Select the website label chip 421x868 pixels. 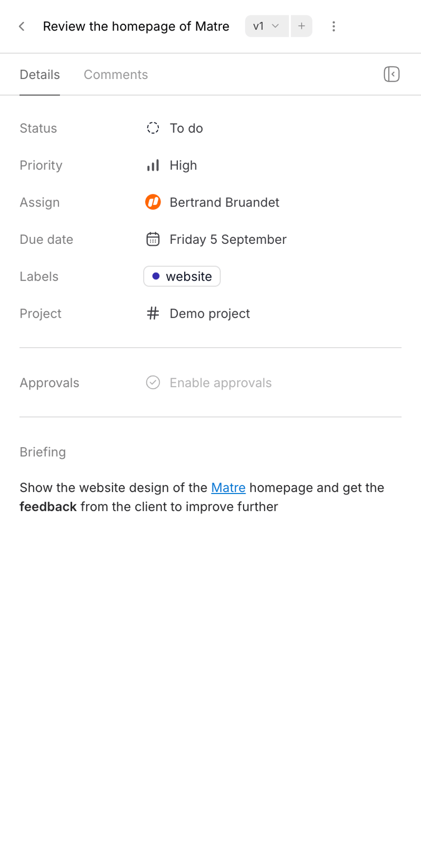pyautogui.click(x=182, y=276)
